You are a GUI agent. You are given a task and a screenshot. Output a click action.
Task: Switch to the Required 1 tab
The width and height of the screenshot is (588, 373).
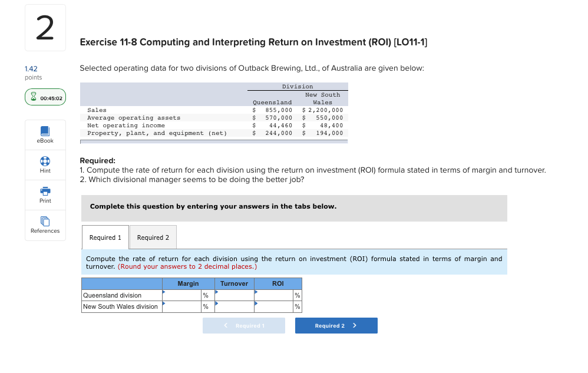(105, 237)
